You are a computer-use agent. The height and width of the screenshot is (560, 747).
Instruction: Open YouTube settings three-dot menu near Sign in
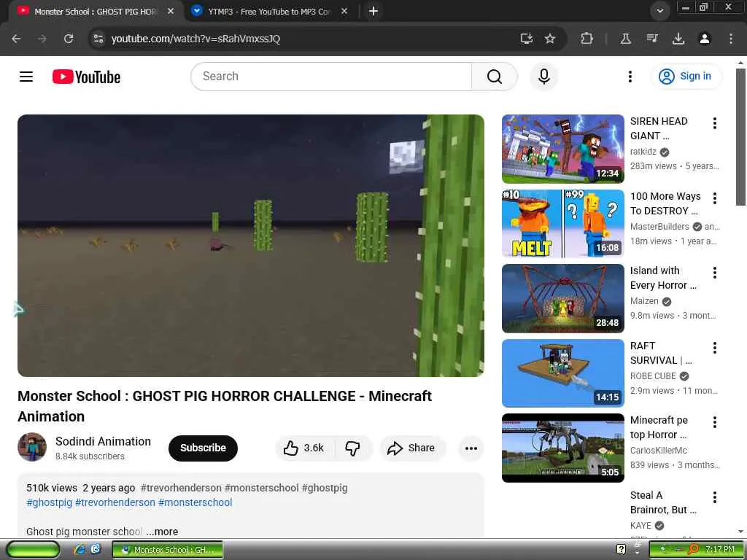(630, 76)
